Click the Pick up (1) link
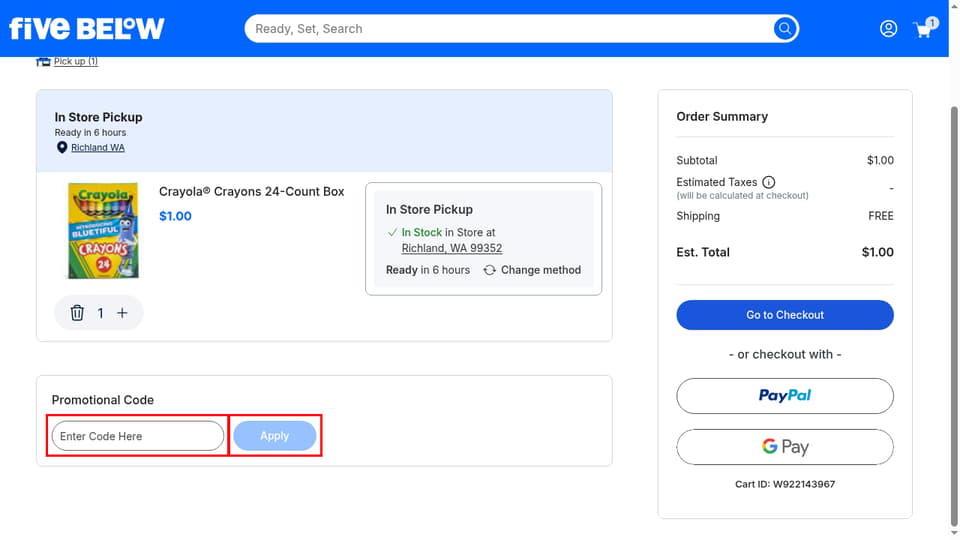 (x=75, y=61)
